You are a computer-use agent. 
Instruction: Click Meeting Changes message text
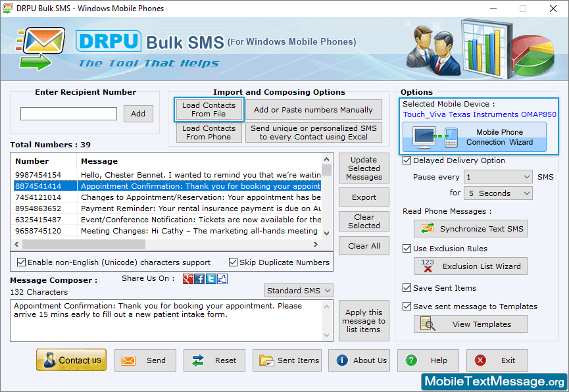199,232
